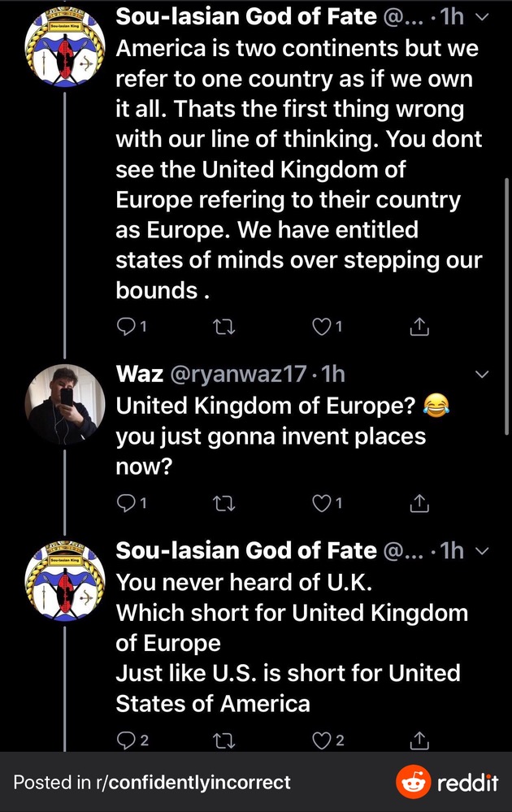Tap the Reddit logo in the footer
This screenshot has height=812, width=512.
tap(446, 783)
